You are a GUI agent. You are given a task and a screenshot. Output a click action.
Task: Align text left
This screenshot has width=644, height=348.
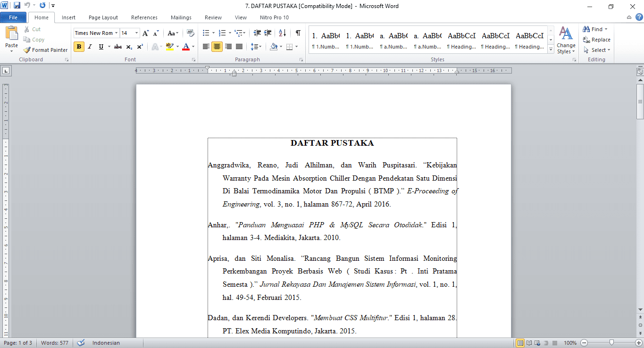click(x=206, y=47)
